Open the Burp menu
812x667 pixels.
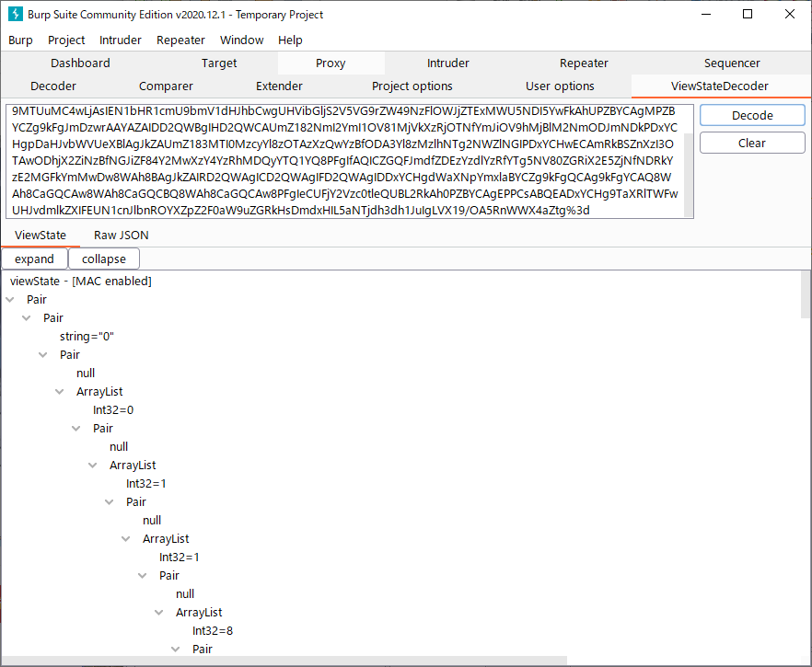(x=20, y=40)
